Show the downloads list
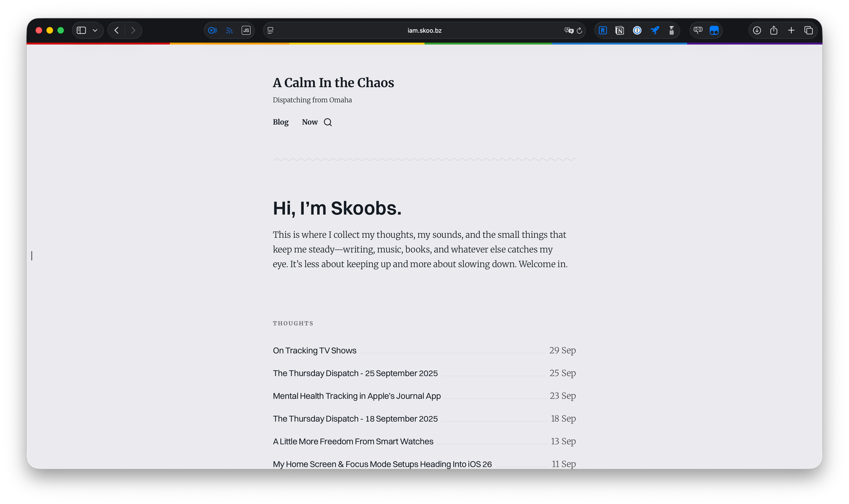Image resolution: width=849 pixels, height=504 pixels. point(757,31)
